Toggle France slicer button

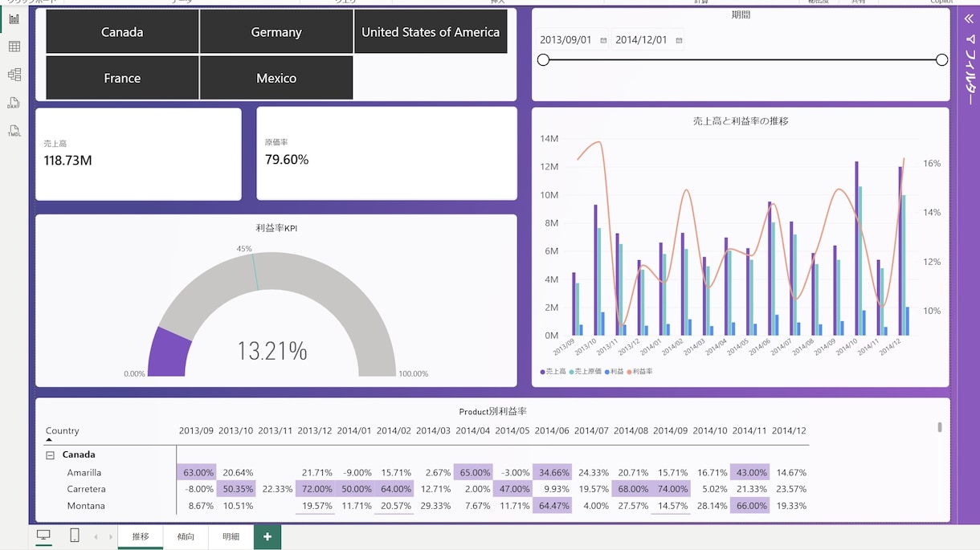click(x=122, y=78)
